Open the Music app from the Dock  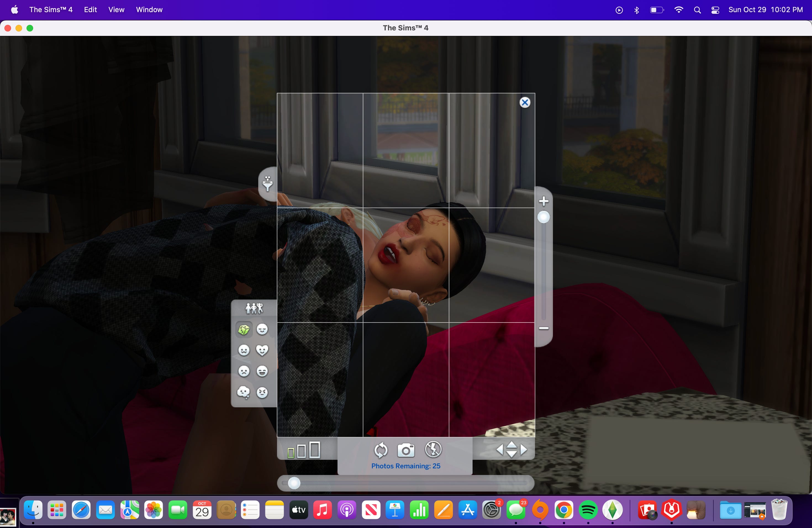[322, 510]
